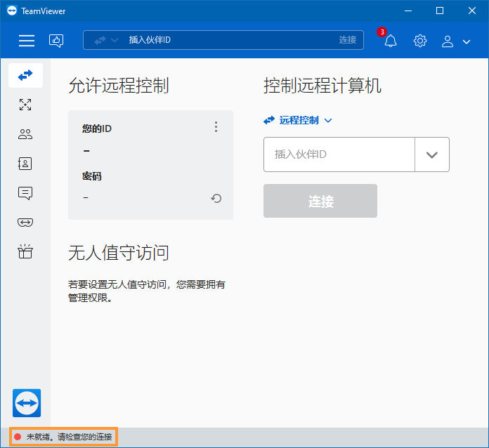Click the feedback thumbs-up icon
The height and width of the screenshot is (448, 489).
(56, 41)
